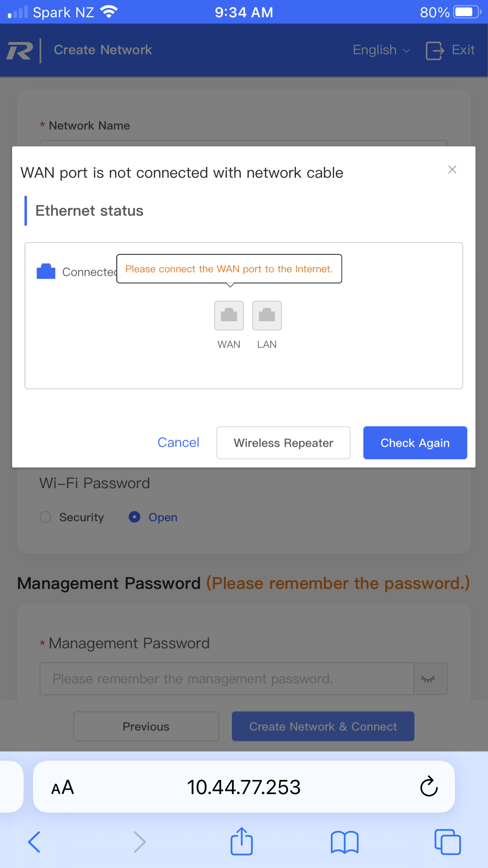
Task: Select the Open Wi-Fi radio option
Action: point(134,517)
